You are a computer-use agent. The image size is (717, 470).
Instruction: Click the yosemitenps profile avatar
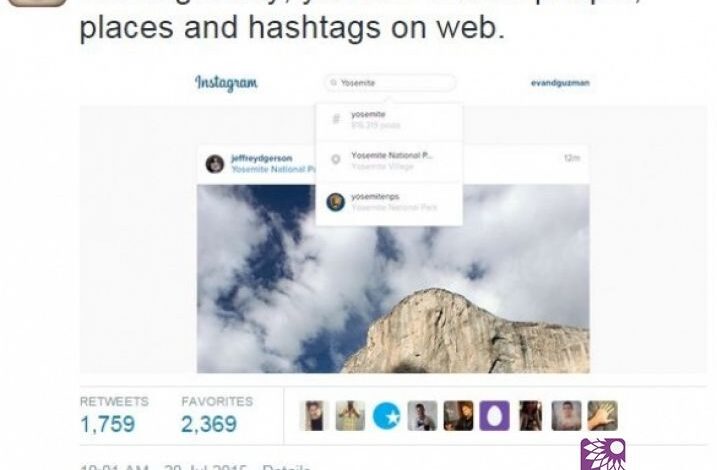pos(335,202)
